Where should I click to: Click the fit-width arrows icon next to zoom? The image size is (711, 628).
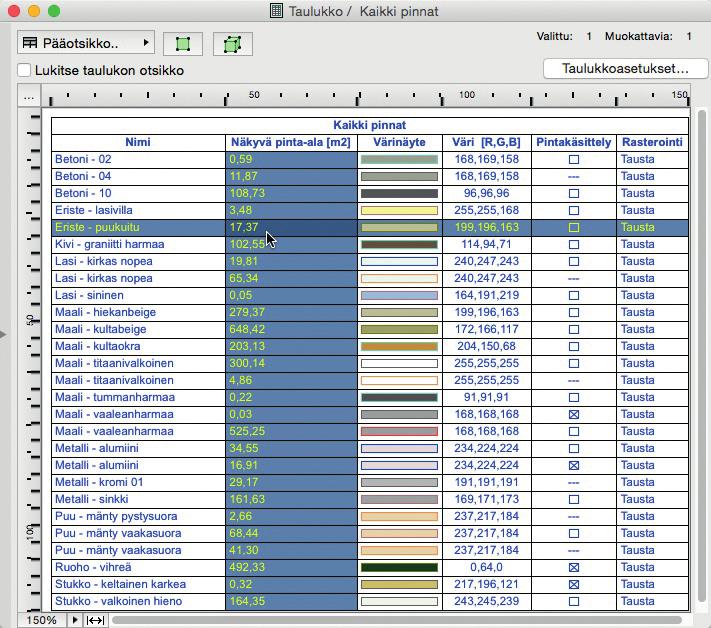pos(95,620)
